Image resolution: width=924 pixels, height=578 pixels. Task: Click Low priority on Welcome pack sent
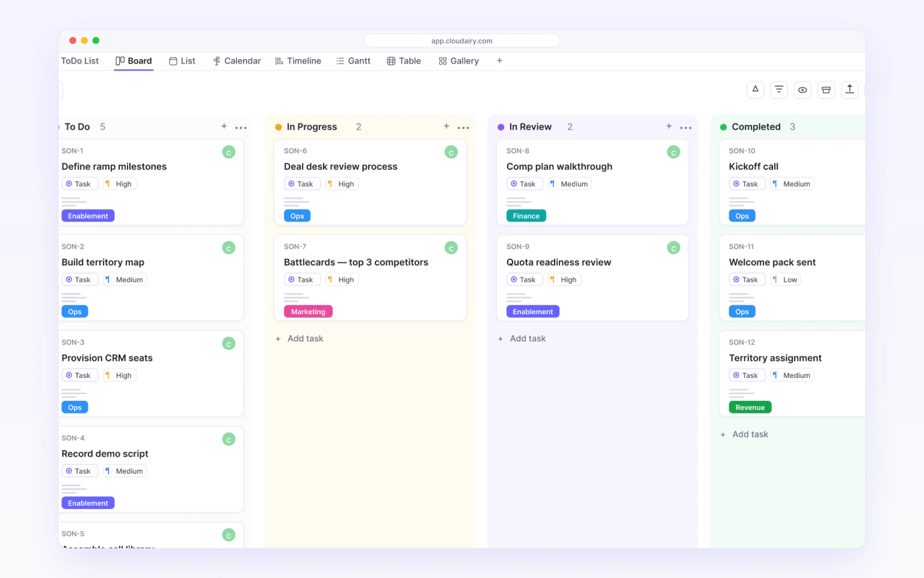[x=785, y=280]
